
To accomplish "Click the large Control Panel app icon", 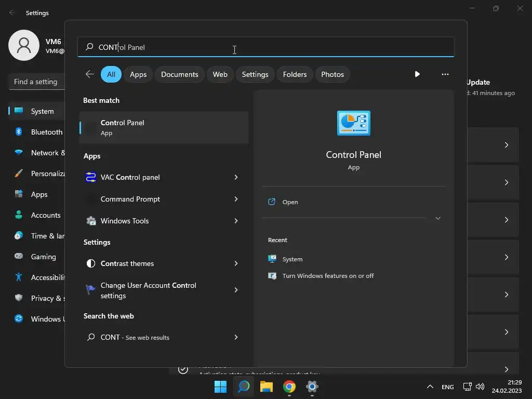I will pos(353,123).
